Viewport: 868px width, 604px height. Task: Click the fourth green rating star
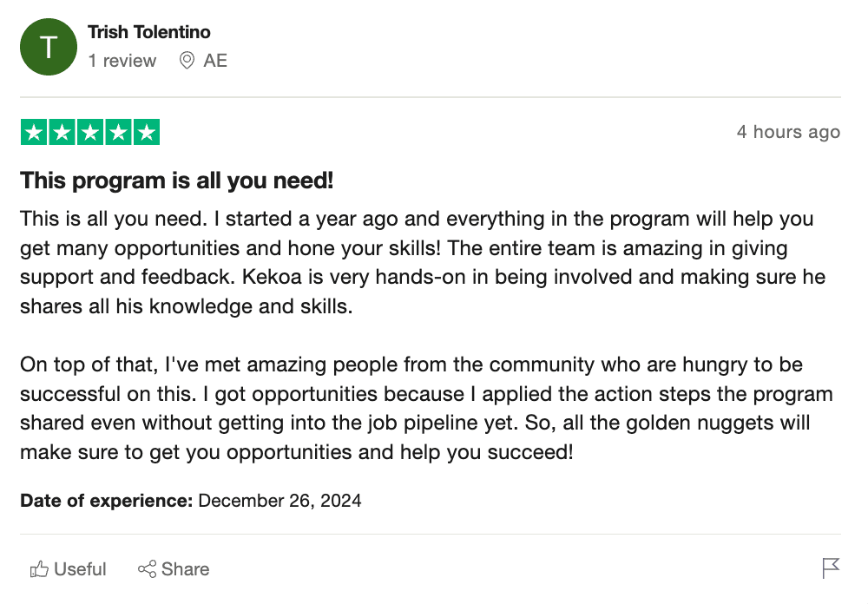(118, 132)
